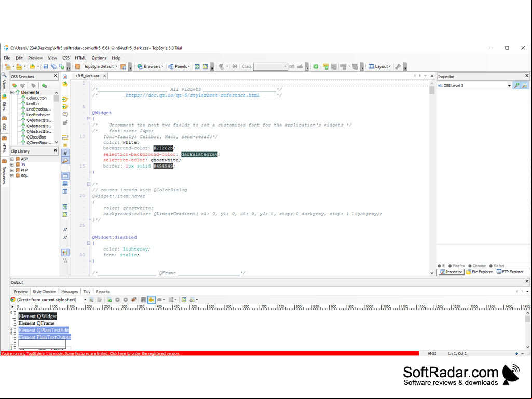Viewport: 532px width, 399px height.
Task: Expand the PHP clip library folder
Action: [12, 170]
